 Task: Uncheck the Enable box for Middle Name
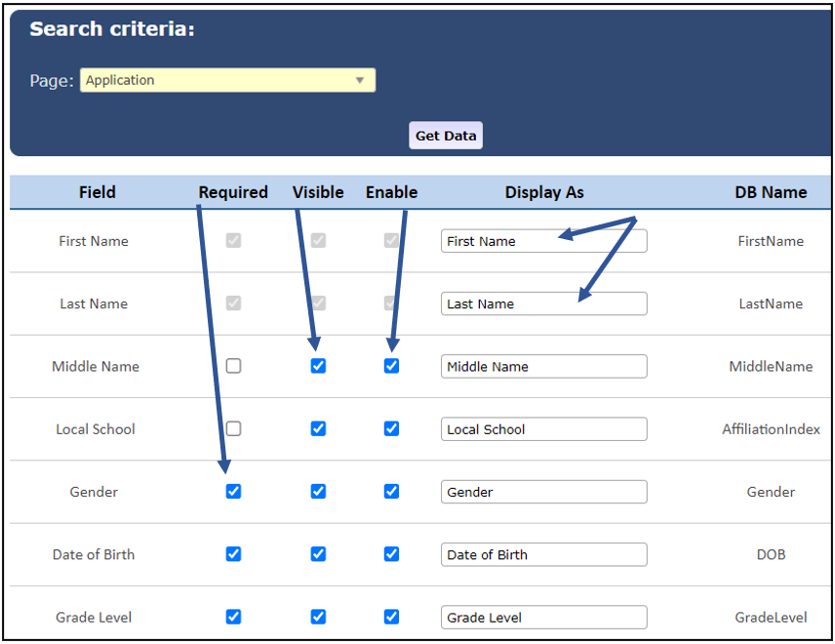(x=391, y=366)
